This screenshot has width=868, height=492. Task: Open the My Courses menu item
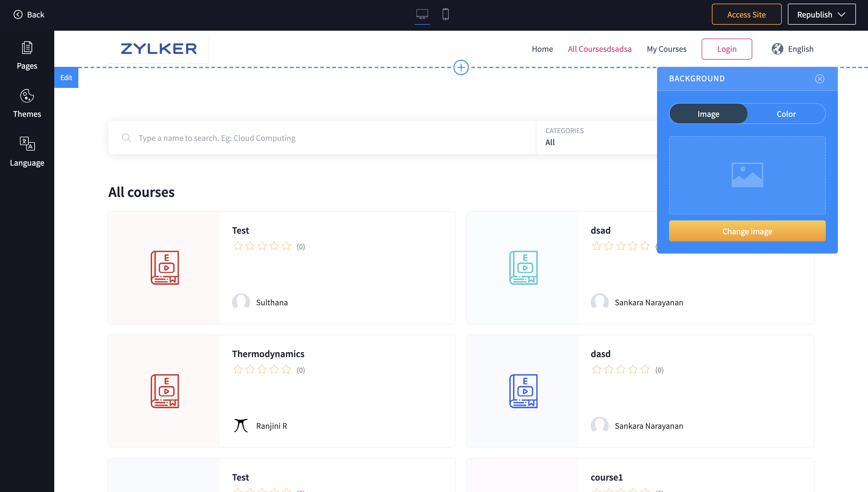pyautogui.click(x=666, y=49)
